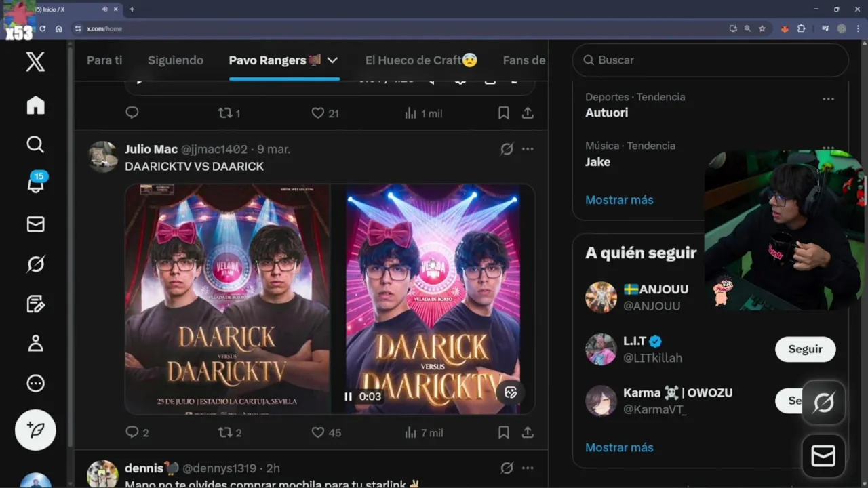
Task: Click Mostrar más under A quién seguir
Action: pos(619,447)
